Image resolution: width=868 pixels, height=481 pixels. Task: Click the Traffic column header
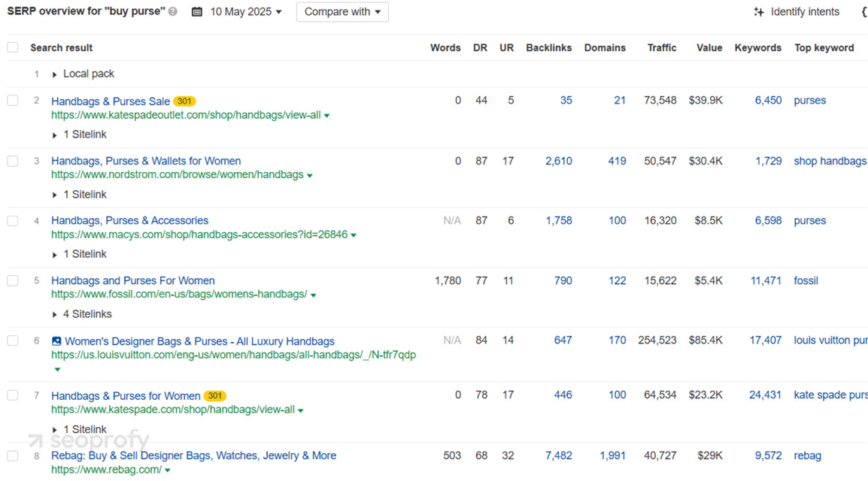[661, 47]
